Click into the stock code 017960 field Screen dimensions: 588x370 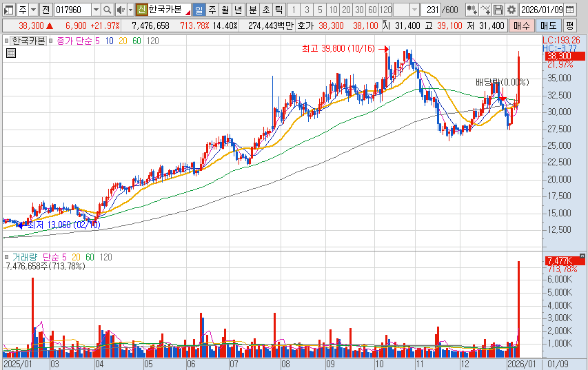(73, 10)
